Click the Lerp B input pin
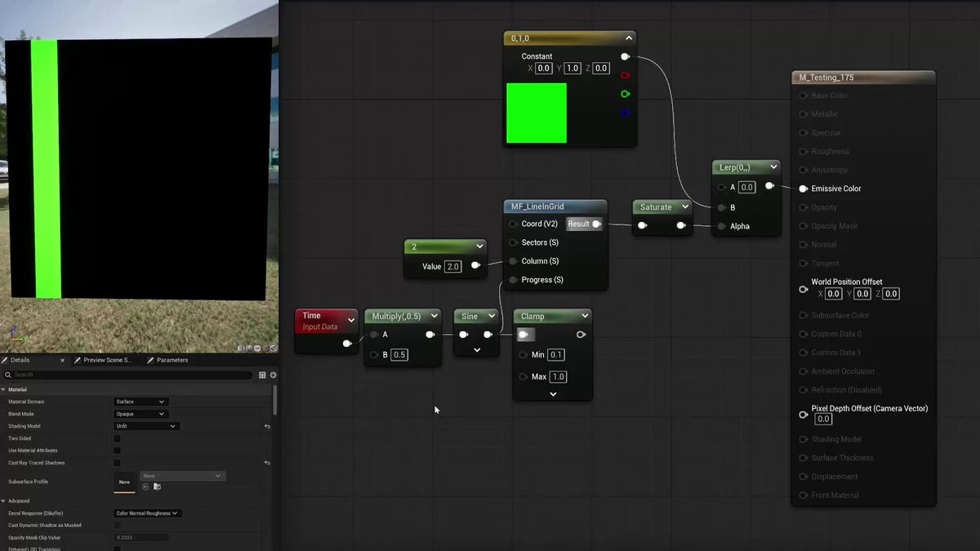980x551 pixels. (x=722, y=207)
